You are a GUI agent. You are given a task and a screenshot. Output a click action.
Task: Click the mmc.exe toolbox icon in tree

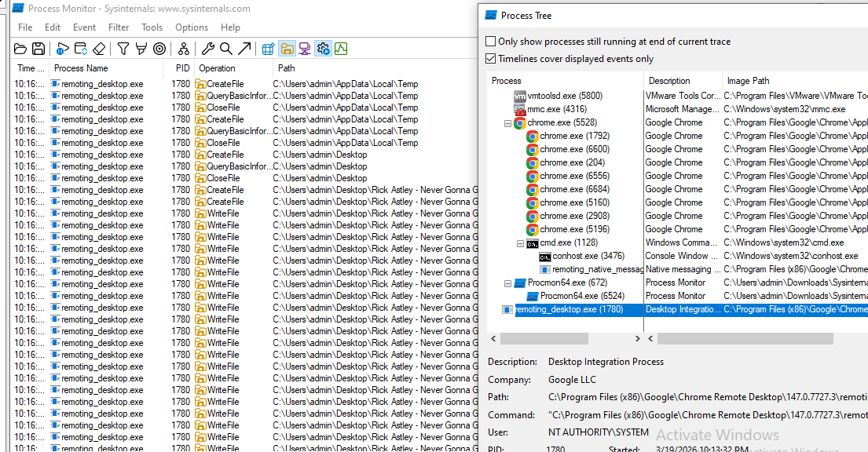pyautogui.click(x=520, y=110)
